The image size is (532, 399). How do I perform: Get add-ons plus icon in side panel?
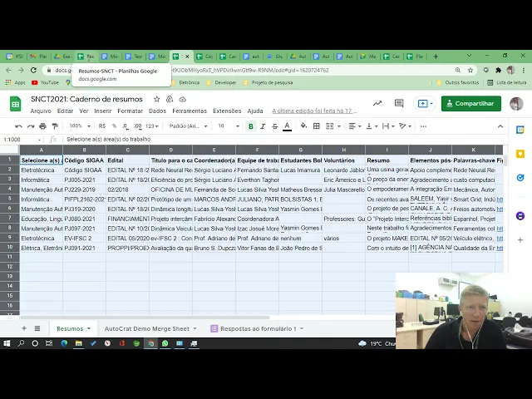[x=520, y=240]
